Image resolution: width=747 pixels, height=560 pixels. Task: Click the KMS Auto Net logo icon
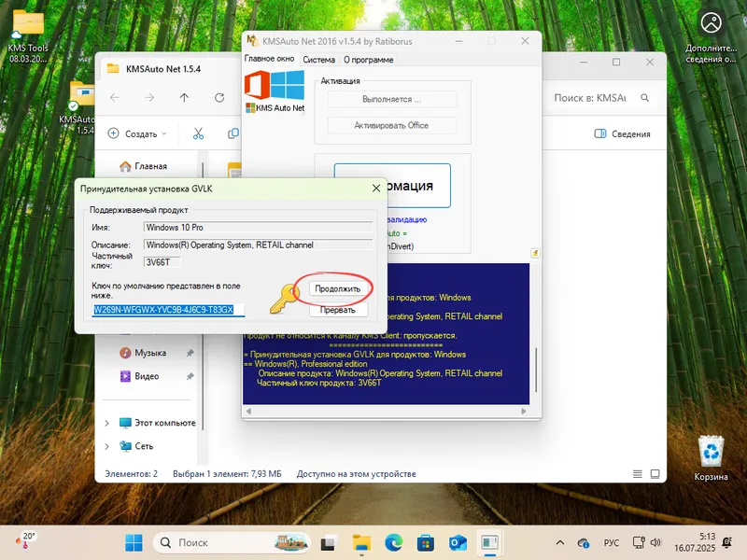tap(273, 92)
